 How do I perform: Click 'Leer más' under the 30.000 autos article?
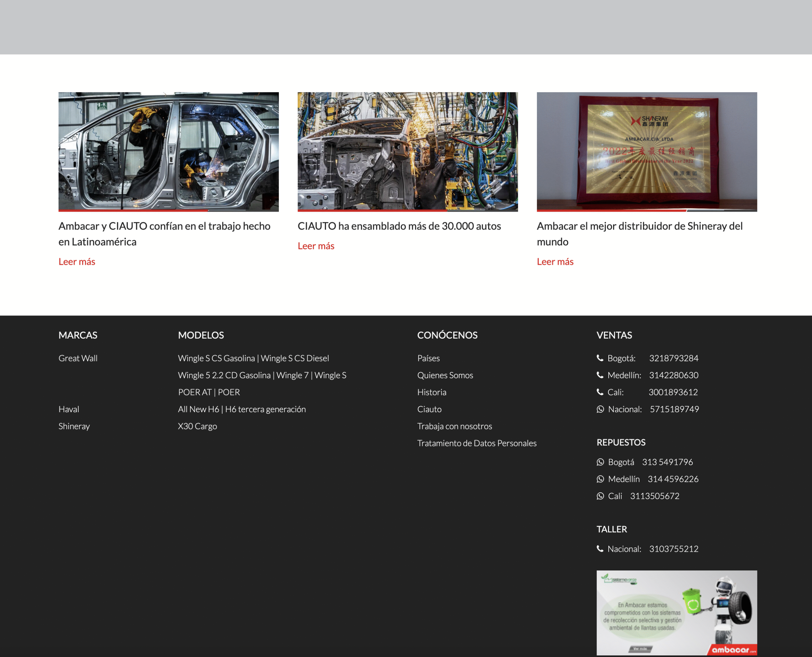tap(316, 246)
